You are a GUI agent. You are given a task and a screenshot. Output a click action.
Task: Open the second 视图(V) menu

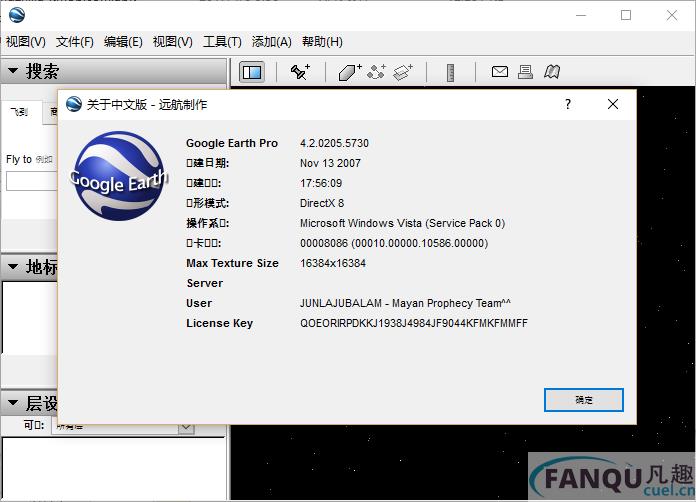click(x=172, y=42)
